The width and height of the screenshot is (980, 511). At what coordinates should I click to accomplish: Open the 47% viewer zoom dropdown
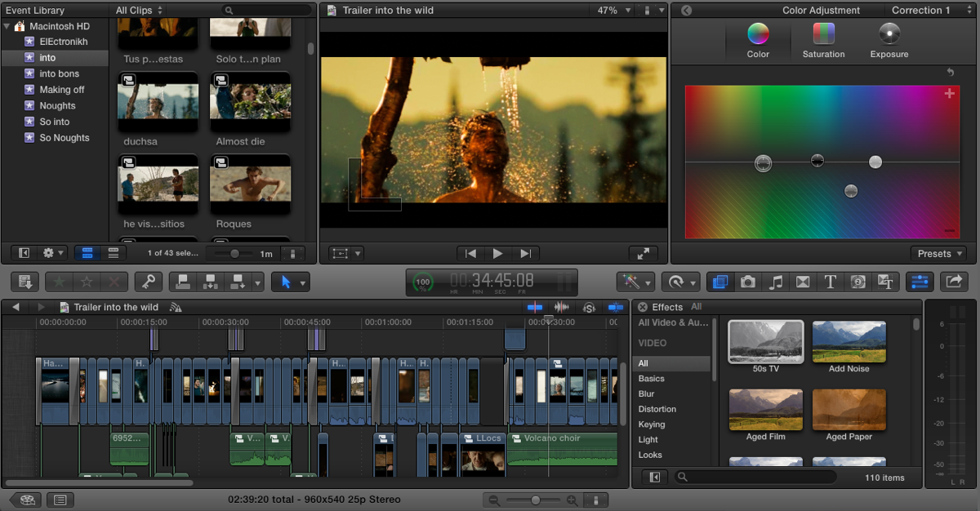pos(611,11)
